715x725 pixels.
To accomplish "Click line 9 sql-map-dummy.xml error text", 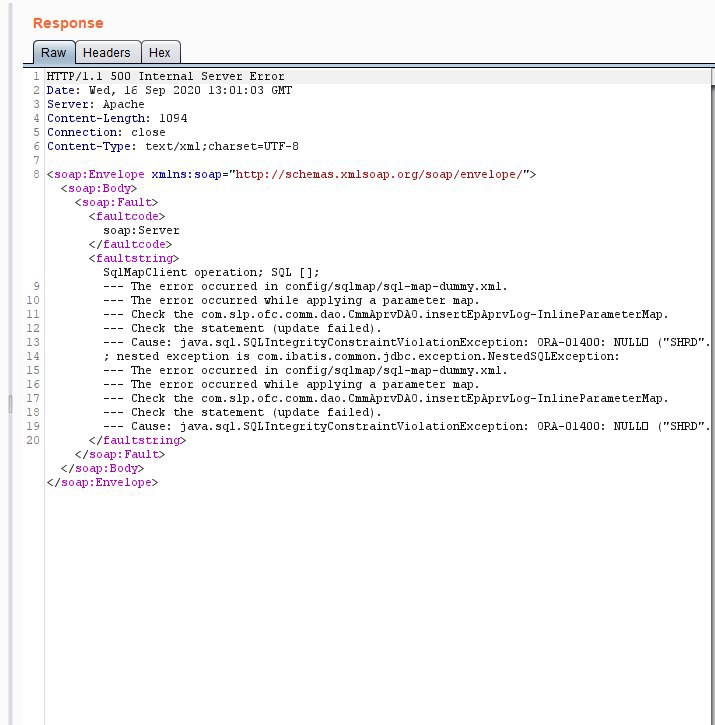I will pos(305,286).
